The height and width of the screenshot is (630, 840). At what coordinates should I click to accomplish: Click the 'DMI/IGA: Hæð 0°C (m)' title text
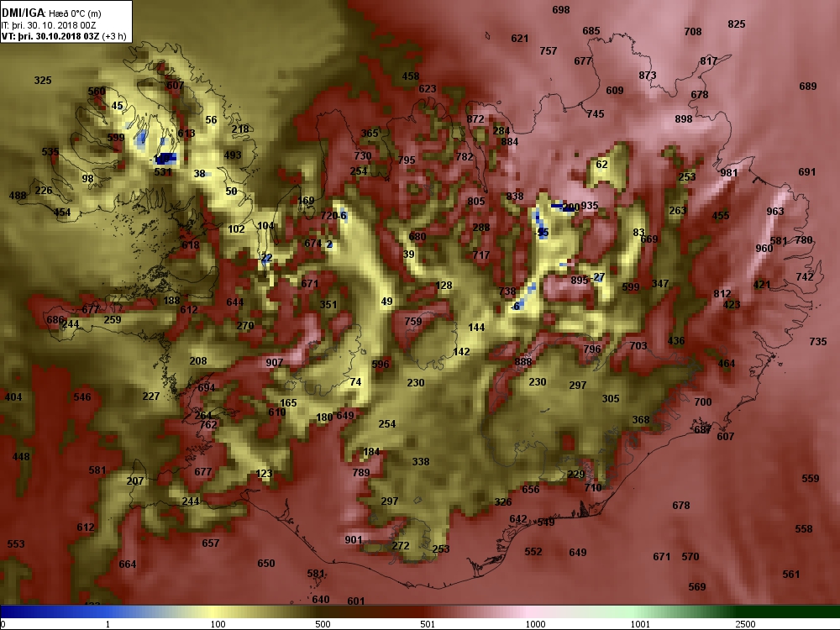point(51,13)
